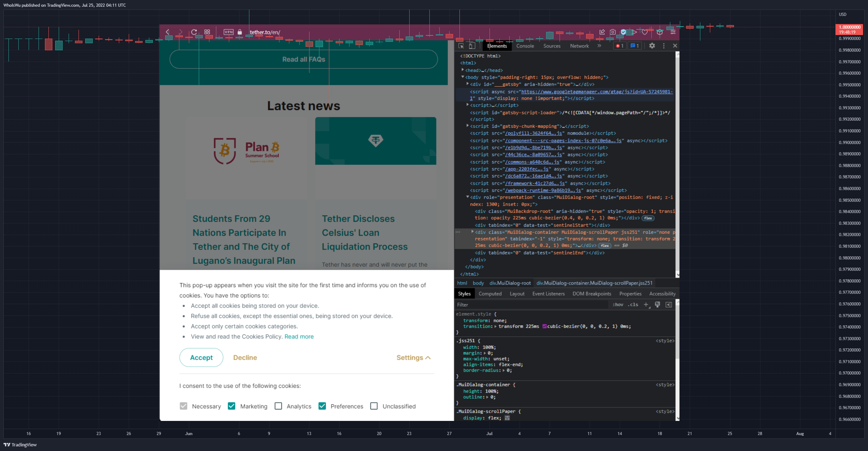
Task: Check the Analytics cookies checkbox
Action: pyautogui.click(x=278, y=406)
